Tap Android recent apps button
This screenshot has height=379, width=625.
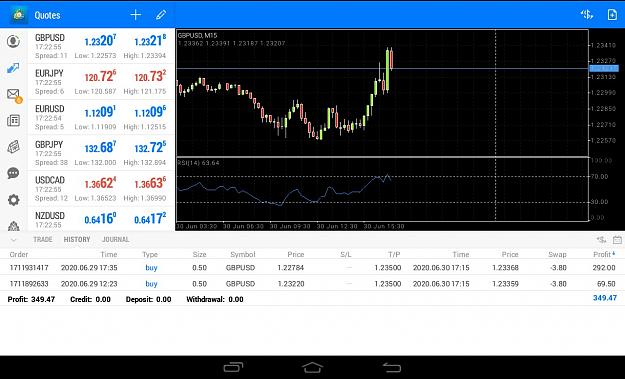point(234,367)
